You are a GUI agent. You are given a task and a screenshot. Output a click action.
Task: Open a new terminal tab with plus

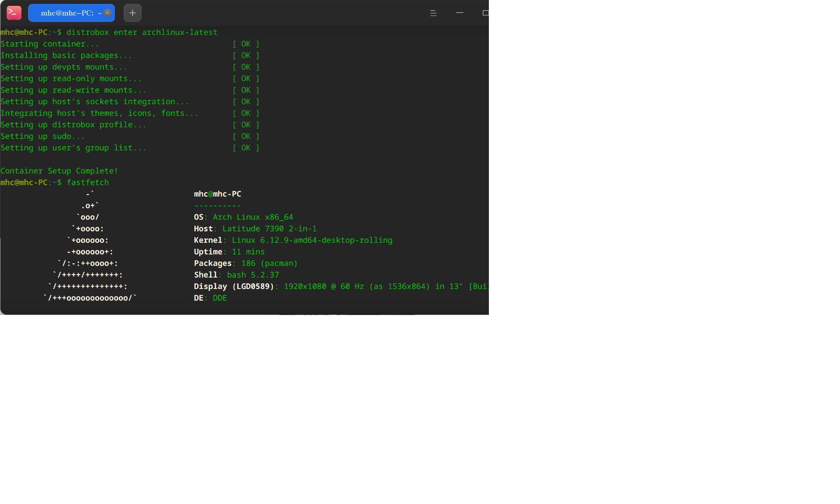[132, 13]
